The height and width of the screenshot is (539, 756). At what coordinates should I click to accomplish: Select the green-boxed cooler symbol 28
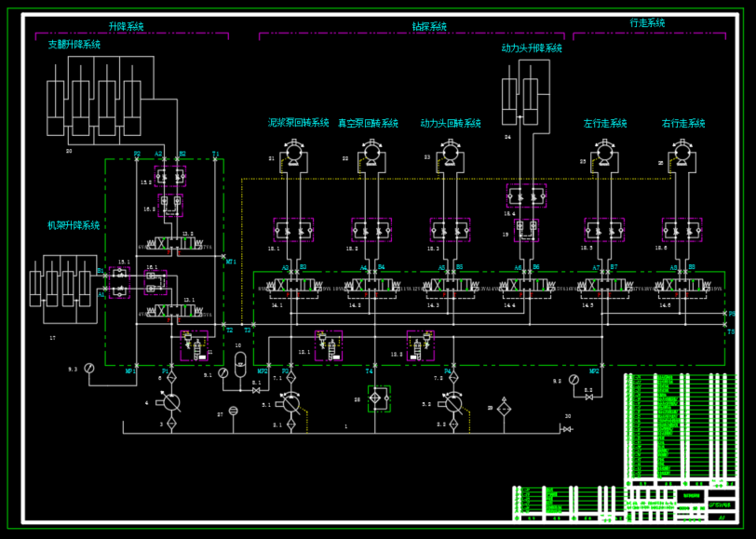click(379, 398)
